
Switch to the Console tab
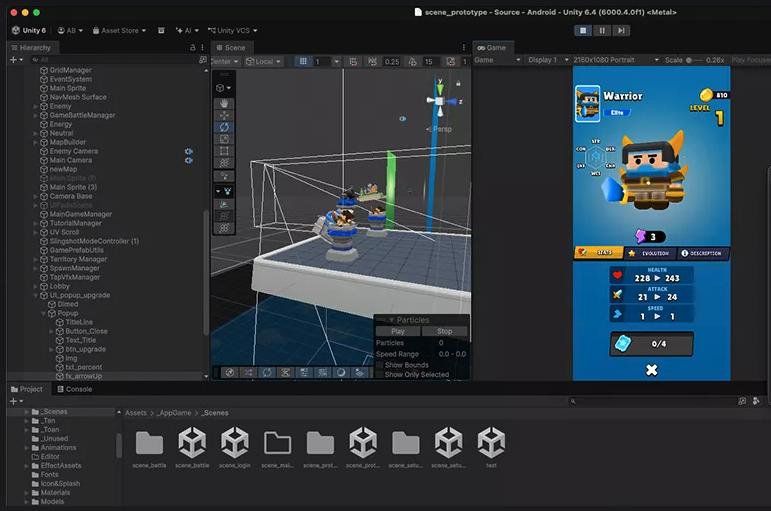75,389
